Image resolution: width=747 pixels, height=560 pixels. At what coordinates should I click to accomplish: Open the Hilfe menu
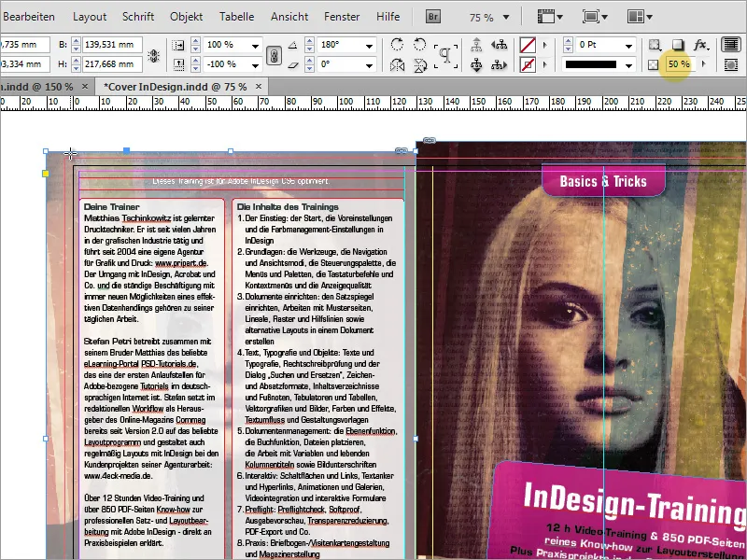pos(388,17)
